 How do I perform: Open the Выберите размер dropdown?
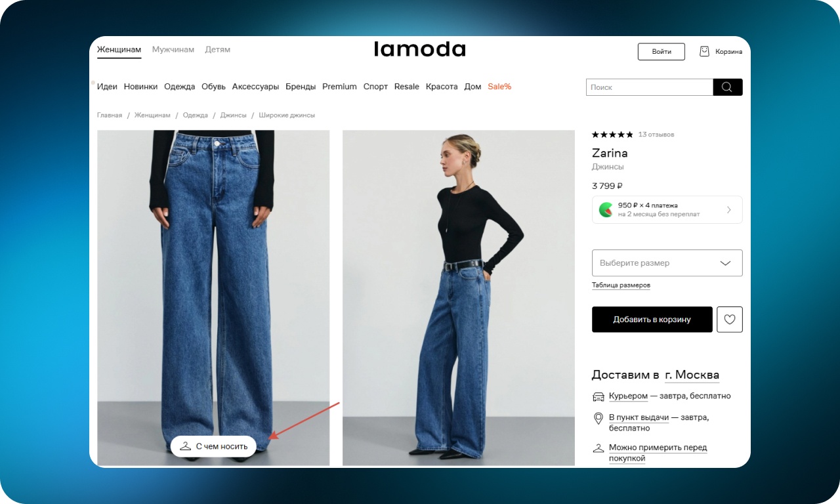[x=667, y=262]
